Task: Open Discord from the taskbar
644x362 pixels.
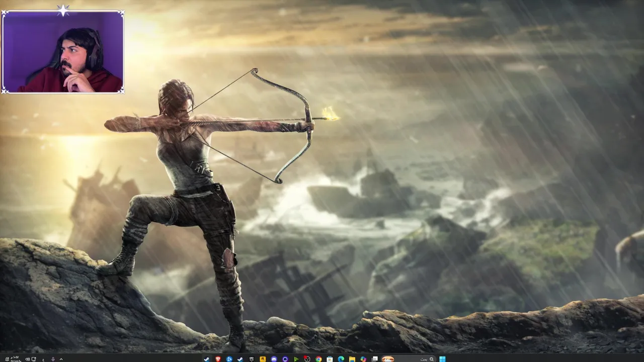Action: click(x=274, y=359)
